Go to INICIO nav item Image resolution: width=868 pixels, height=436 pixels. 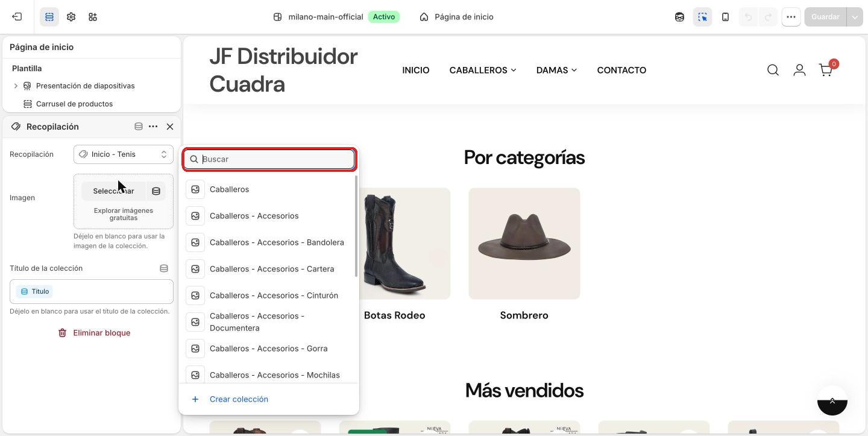[416, 70]
